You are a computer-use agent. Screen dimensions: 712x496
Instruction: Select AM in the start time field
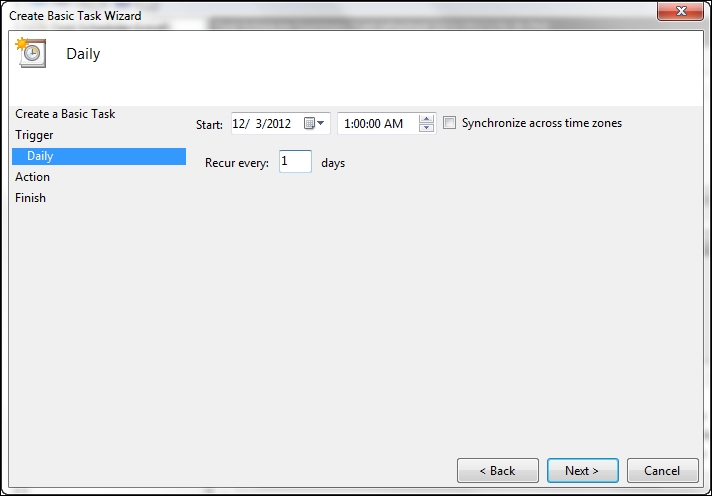pyautogui.click(x=394, y=124)
